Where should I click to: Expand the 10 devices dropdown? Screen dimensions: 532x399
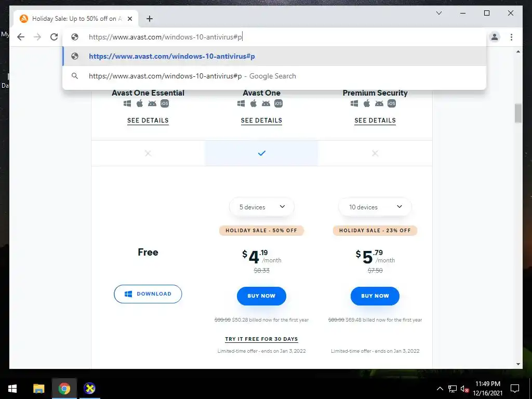point(375,207)
